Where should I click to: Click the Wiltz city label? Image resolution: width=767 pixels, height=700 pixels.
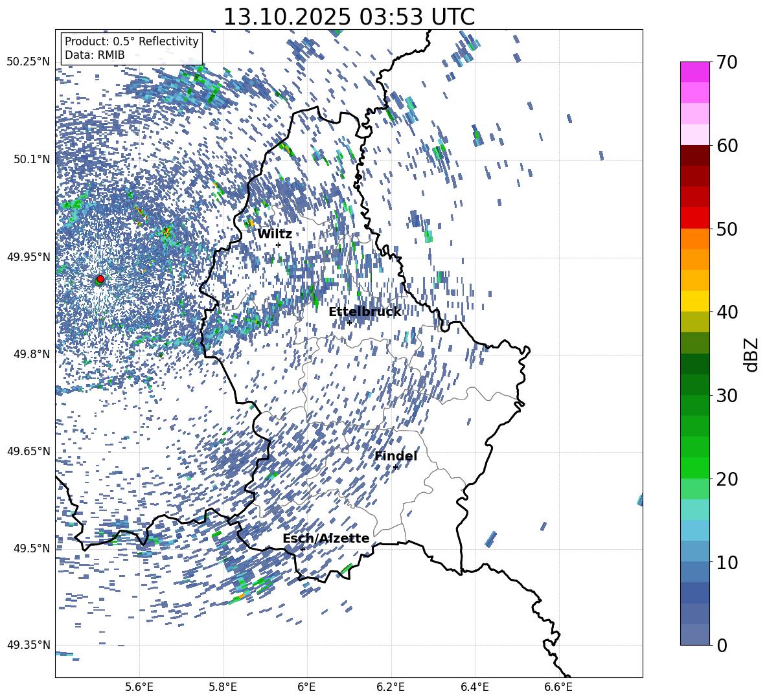pos(275,234)
